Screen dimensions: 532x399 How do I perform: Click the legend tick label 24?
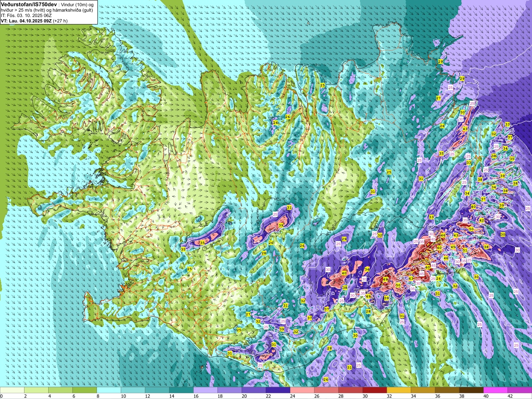coord(293,396)
